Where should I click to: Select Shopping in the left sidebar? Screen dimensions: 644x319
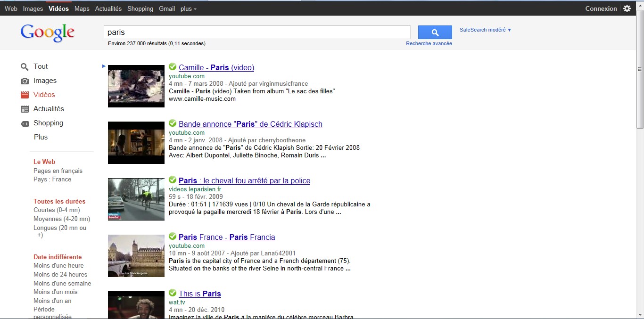48,123
